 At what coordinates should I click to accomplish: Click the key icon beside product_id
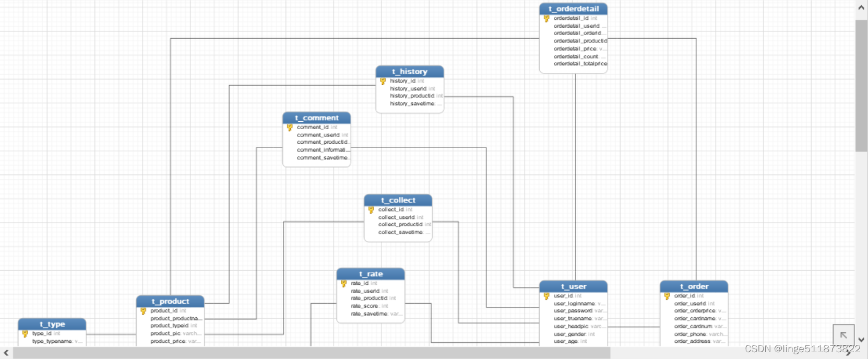[144, 311]
